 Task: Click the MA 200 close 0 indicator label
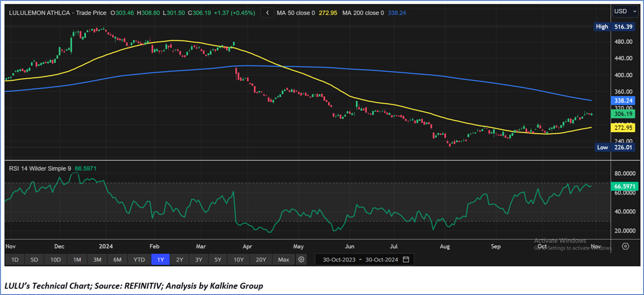(363, 13)
